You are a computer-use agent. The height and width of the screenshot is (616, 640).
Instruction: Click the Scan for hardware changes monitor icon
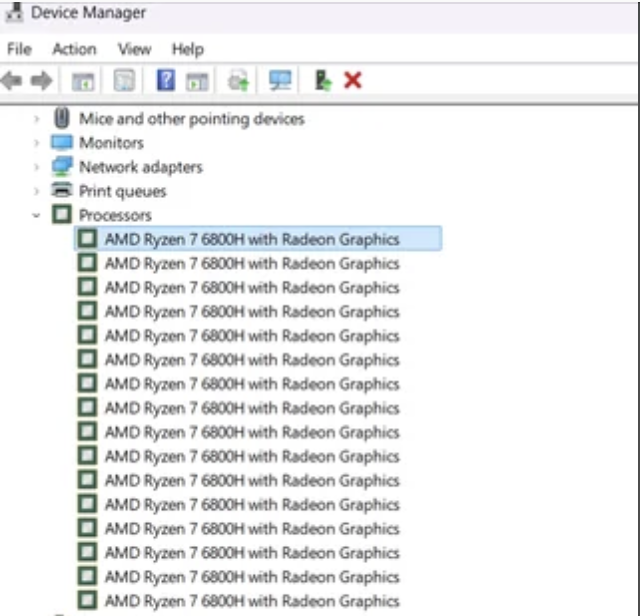click(x=280, y=80)
